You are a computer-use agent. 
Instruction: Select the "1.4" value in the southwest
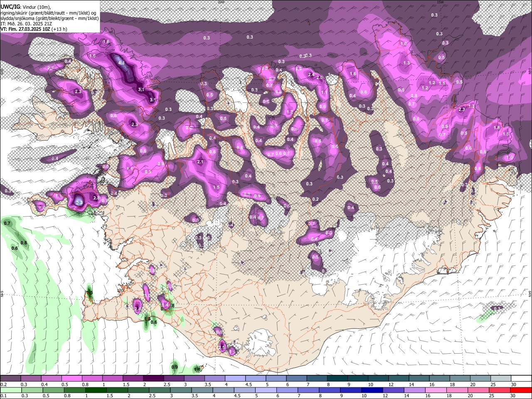pos(165,305)
